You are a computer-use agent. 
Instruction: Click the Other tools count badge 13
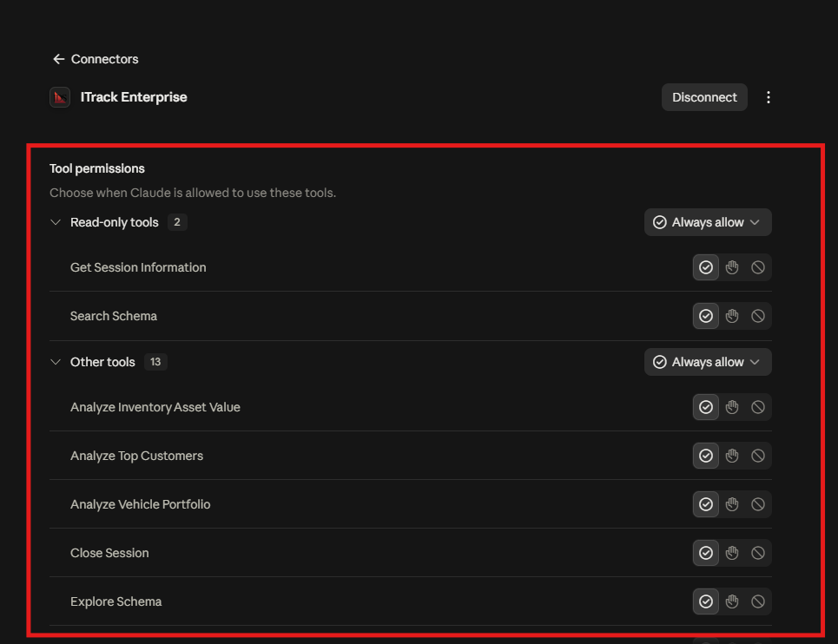155,362
